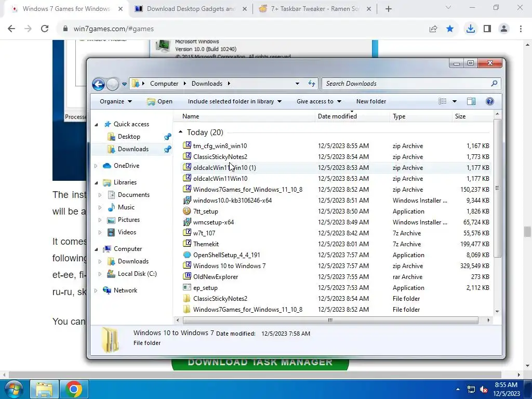Select the ClassicStickyNotes2 zip archive icon

(x=187, y=156)
